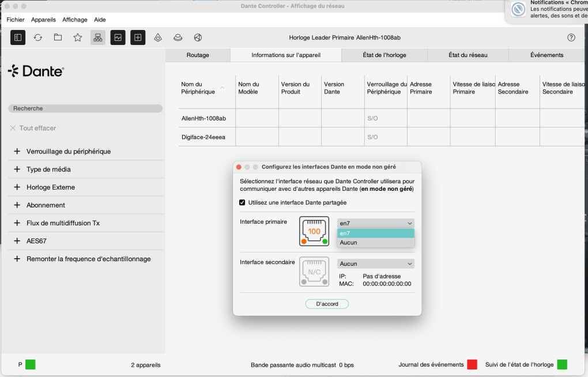Click the Pas d'adresse IP value
Image resolution: width=588 pixels, height=377 pixels.
[x=382, y=276]
